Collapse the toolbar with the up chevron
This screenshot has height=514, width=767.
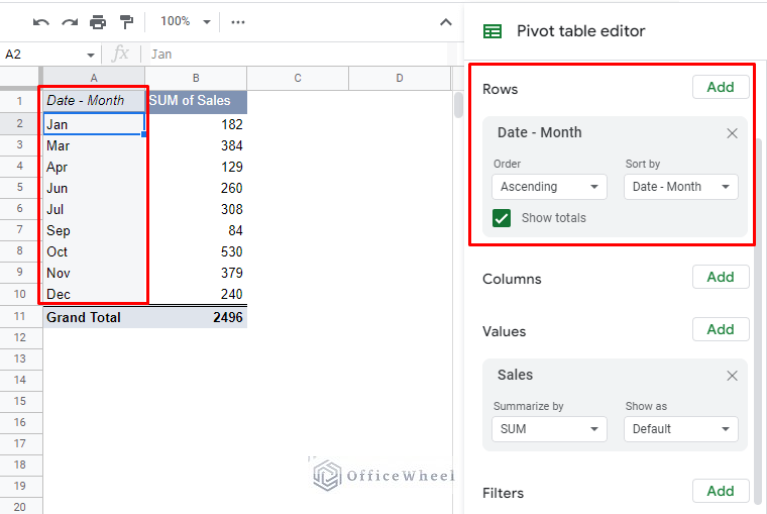click(446, 21)
